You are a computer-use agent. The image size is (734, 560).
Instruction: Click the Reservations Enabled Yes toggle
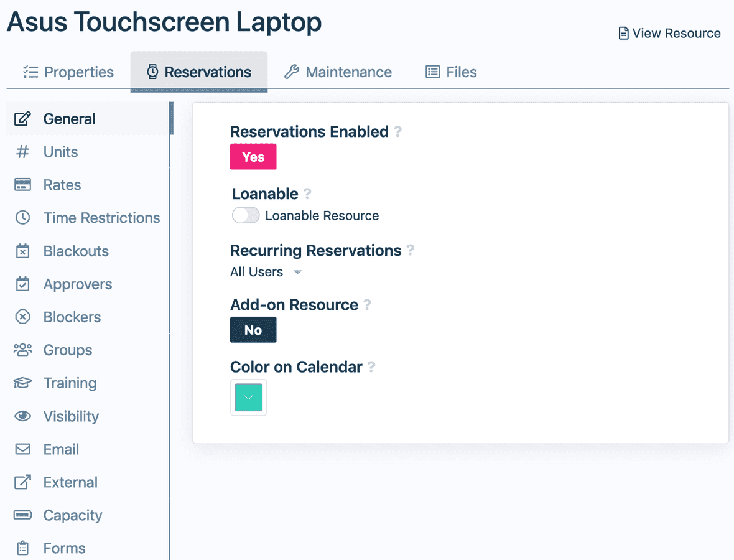253,156
